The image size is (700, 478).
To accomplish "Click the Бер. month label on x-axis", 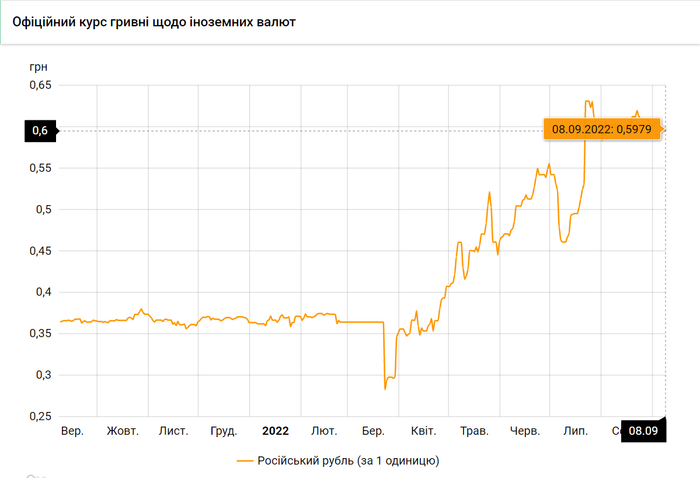I will [373, 431].
